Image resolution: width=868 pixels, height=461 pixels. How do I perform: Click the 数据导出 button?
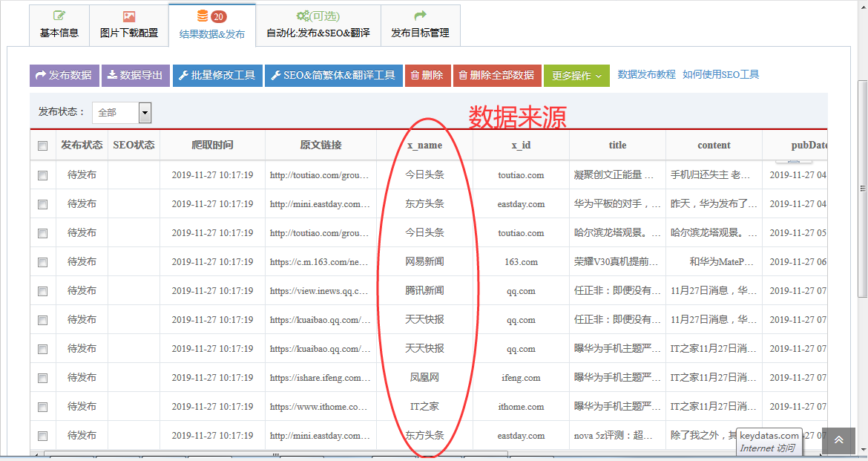tap(136, 76)
